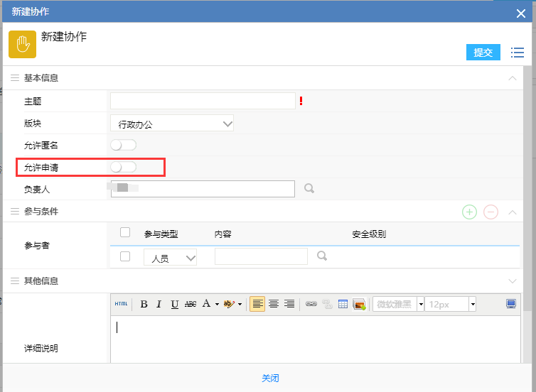Image resolution: width=536 pixels, height=392 pixels.
Task: Click into the 主题 text field
Action: click(203, 102)
